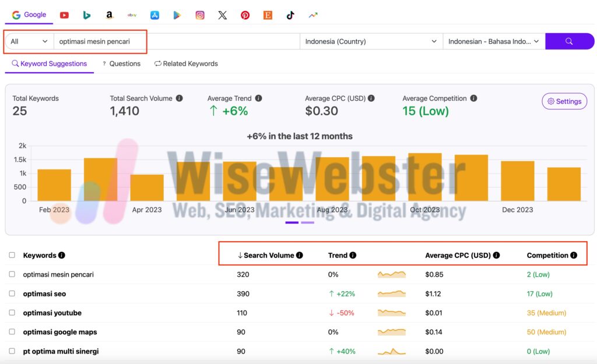This screenshot has height=364, width=597.
Task: Switch to the Questions tab
Action: point(121,63)
